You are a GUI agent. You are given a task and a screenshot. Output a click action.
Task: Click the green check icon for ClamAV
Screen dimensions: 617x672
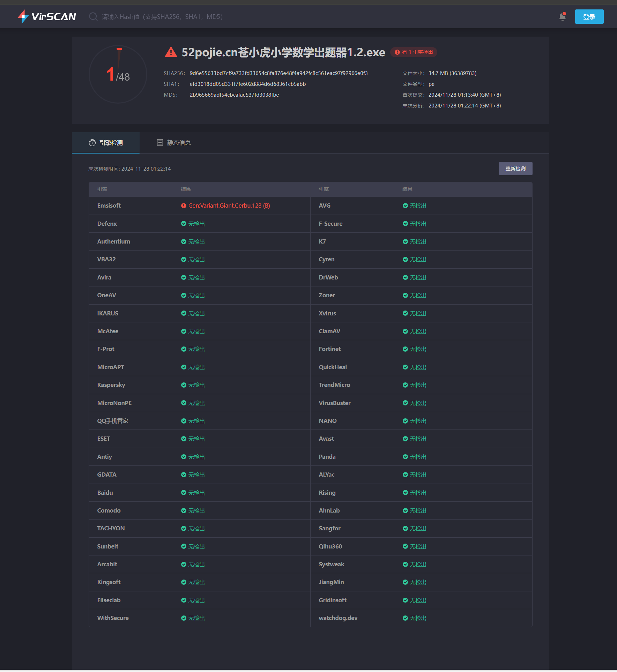tap(405, 331)
